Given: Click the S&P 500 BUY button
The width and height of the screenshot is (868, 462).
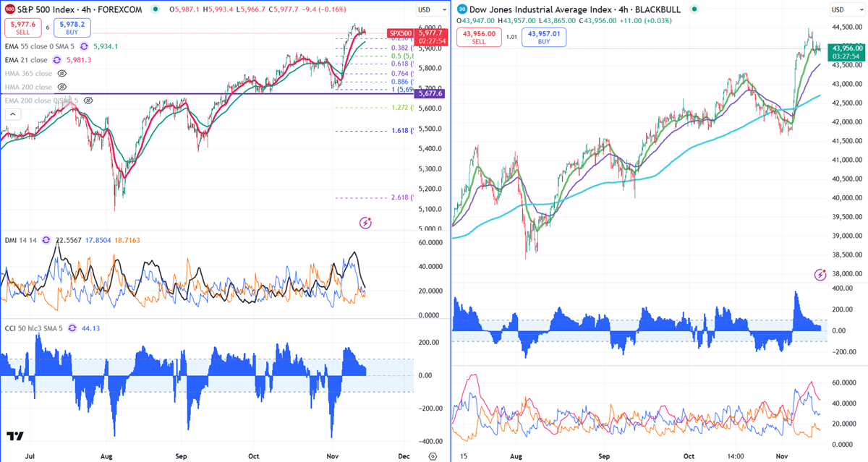Looking at the screenshot, I should 71,27.
